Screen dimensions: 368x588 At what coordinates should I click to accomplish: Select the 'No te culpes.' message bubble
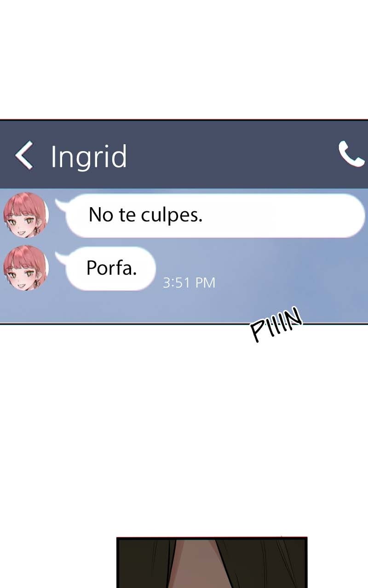215,215
